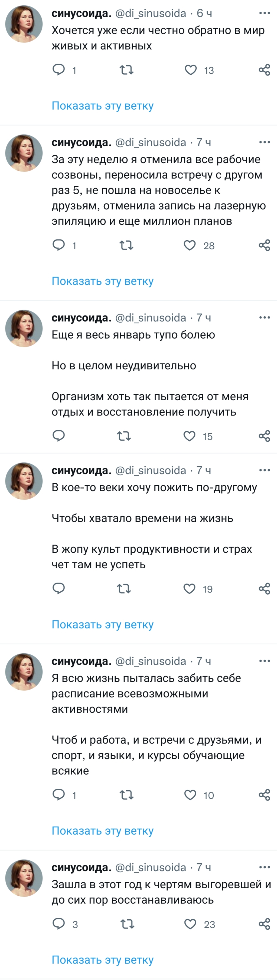Reply to the tweet about мир живых и активных
The image size is (277, 980).
(x=58, y=70)
